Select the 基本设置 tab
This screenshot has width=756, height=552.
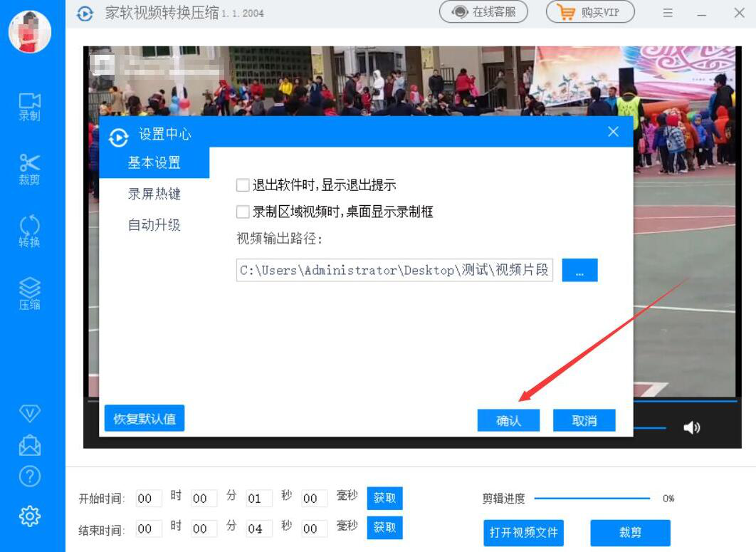154,162
